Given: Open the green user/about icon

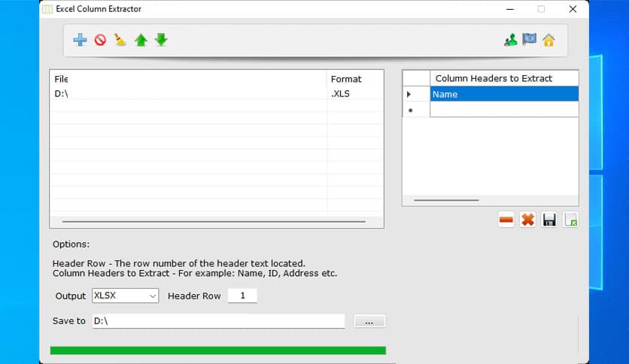Looking at the screenshot, I should point(510,40).
